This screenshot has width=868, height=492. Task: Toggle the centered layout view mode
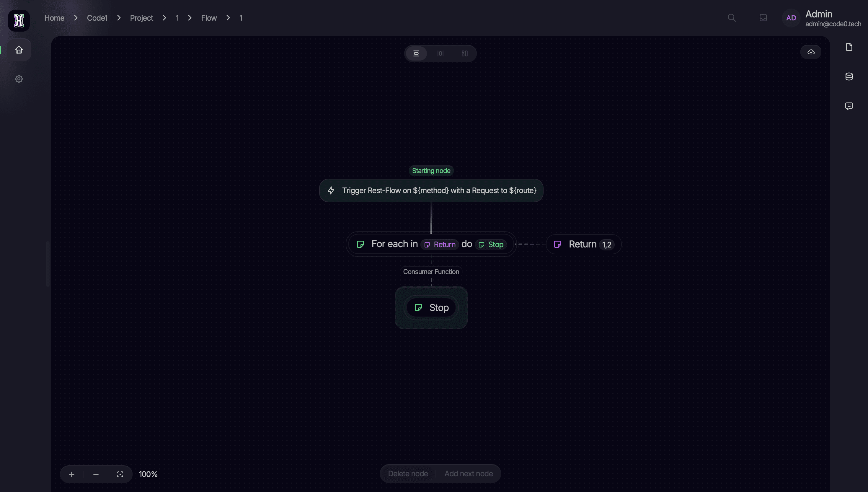pos(417,53)
